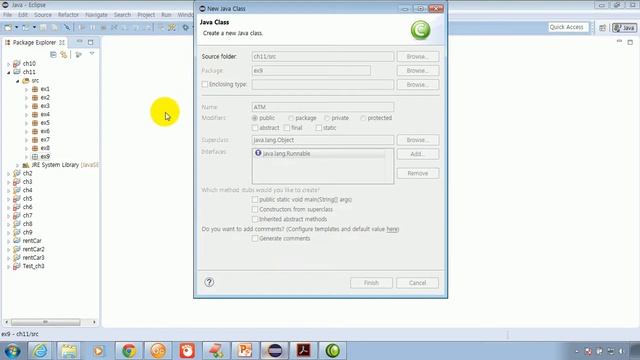Open the Package Explorer View Menu triangle
This screenshot has width=640, height=360.
click(92, 54)
